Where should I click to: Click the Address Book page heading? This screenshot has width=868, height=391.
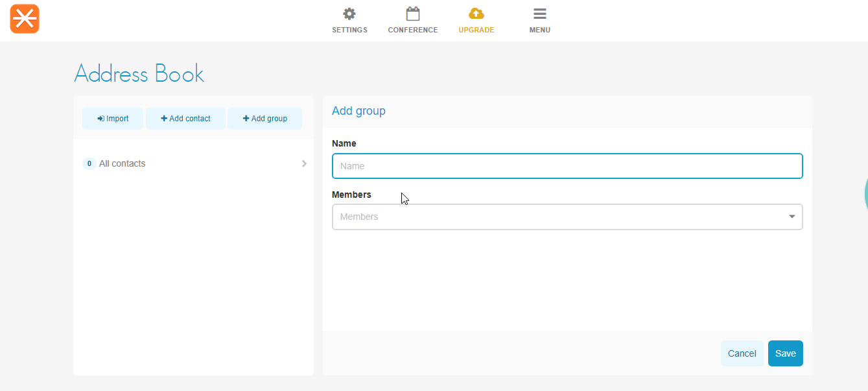139,74
